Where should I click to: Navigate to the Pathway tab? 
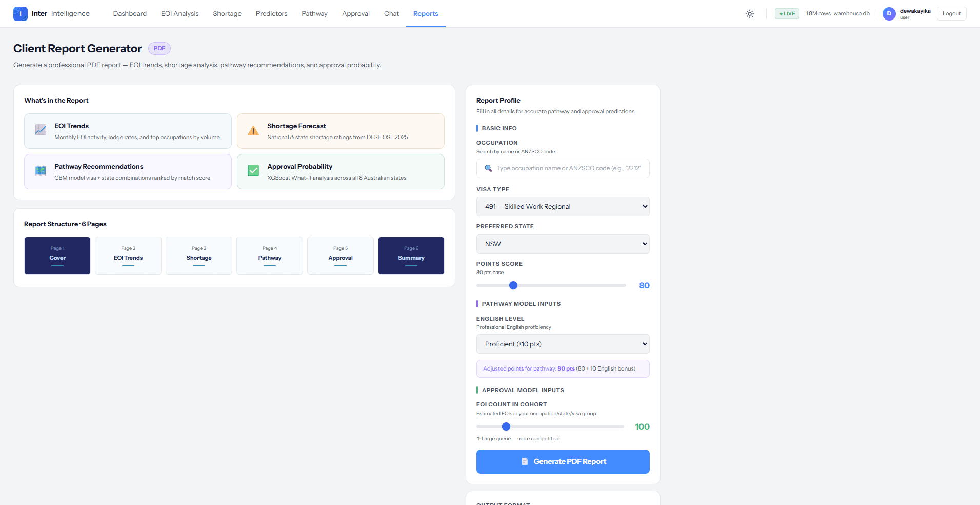(x=314, y=14)
